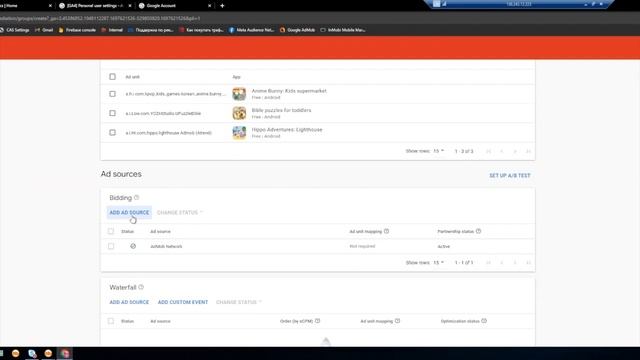Open CAS Settings bookmark
The width and height of the screenshot is (640, 360).
(15, 30)
